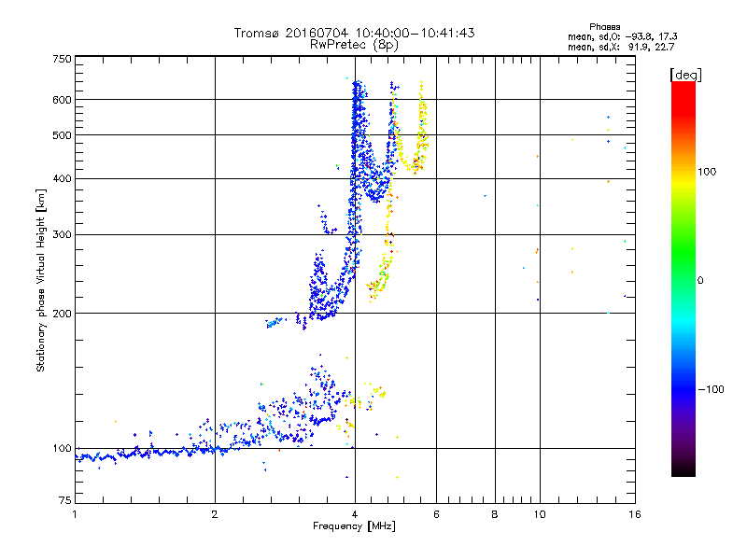Click the "750" height axis label
The width and height of the screenshot is (747, 560).
coord(62,59)
